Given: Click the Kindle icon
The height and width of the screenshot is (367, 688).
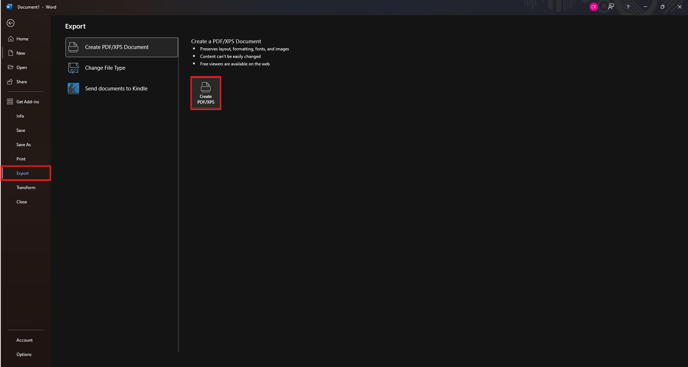Looking at the screenshot, I should click(x=73, y=89).
